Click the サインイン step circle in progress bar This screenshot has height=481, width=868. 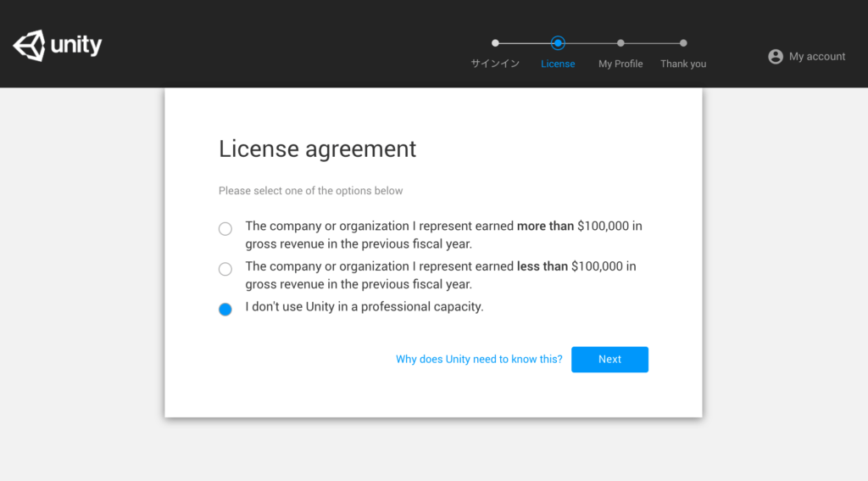[495, 43]
